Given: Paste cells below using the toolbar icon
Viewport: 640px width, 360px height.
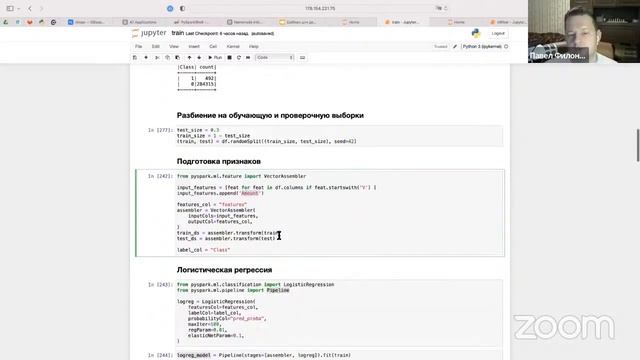Looking at the screenshot, I should 177,58.
